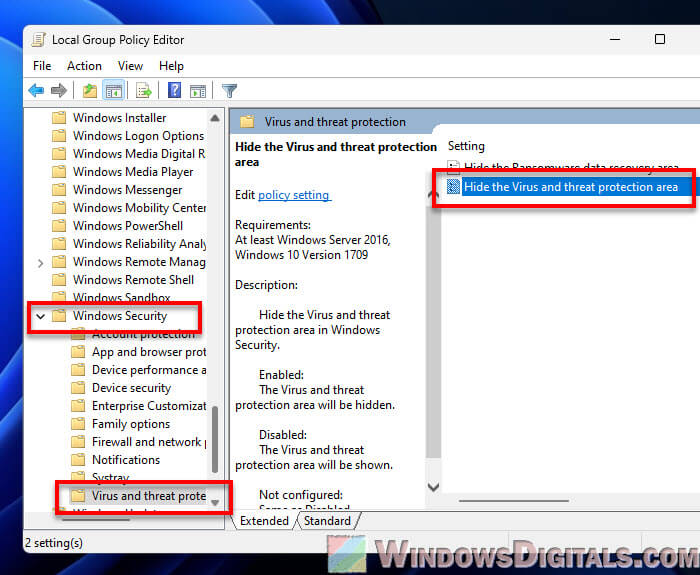Select Windows Reliability Analysis tree item
This screenshot has height=575, width=700.
139,244
